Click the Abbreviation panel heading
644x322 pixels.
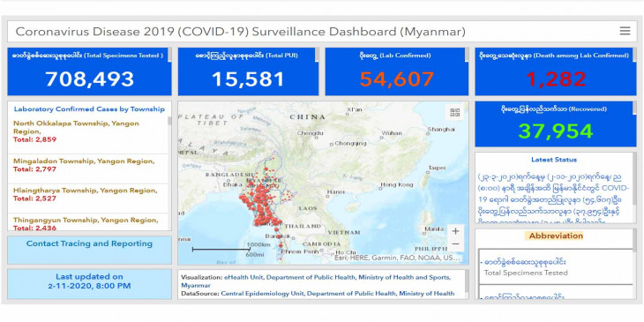(x=556, y=236)
